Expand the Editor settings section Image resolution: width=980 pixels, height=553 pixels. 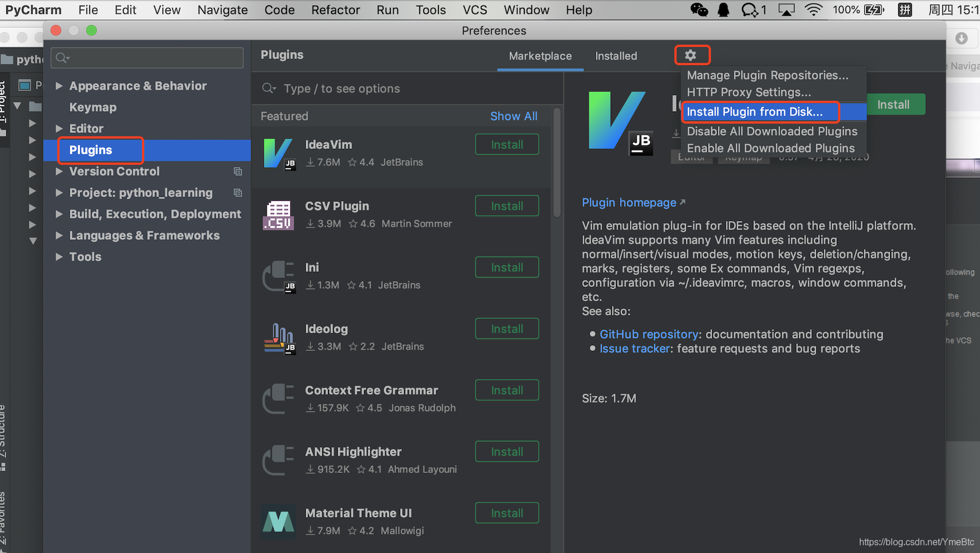pyautogui.click(x=59, y=128)
